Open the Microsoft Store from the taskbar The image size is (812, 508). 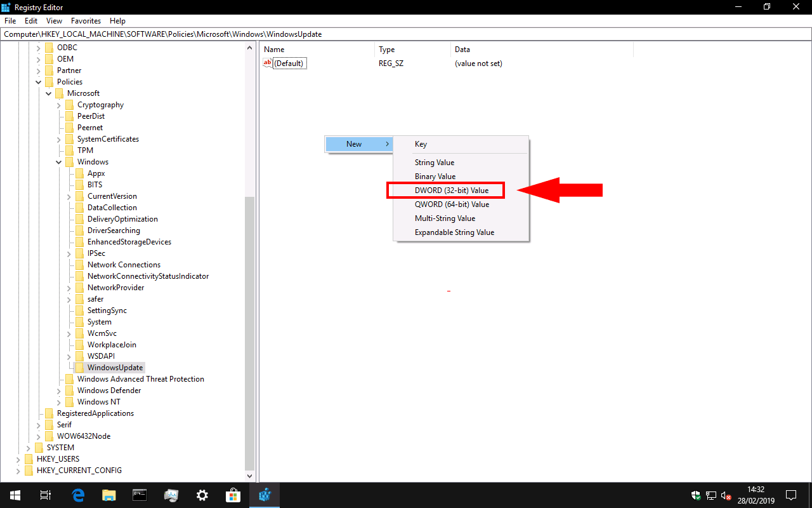tap(233, 495)
